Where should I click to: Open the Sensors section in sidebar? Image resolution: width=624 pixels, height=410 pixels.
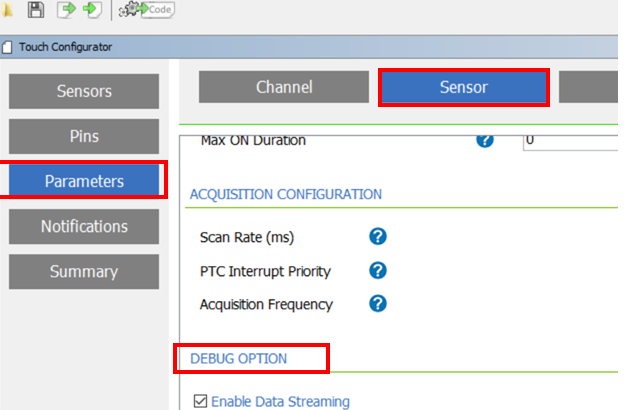84,92
